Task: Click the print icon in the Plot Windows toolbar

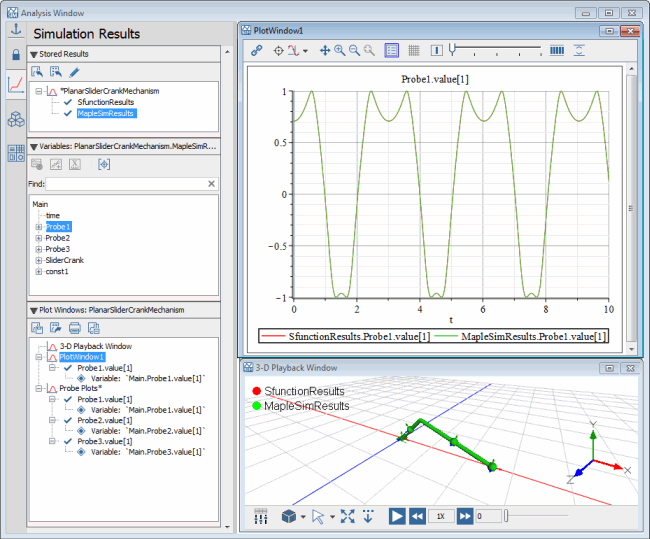Action: click(x=74, y=328)
